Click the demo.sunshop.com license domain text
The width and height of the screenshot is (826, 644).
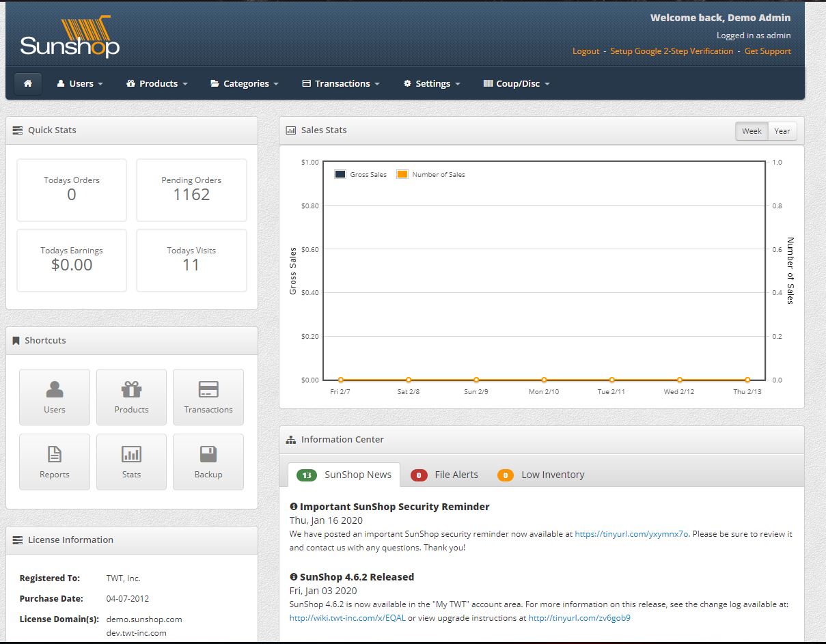tap(144, 619)
